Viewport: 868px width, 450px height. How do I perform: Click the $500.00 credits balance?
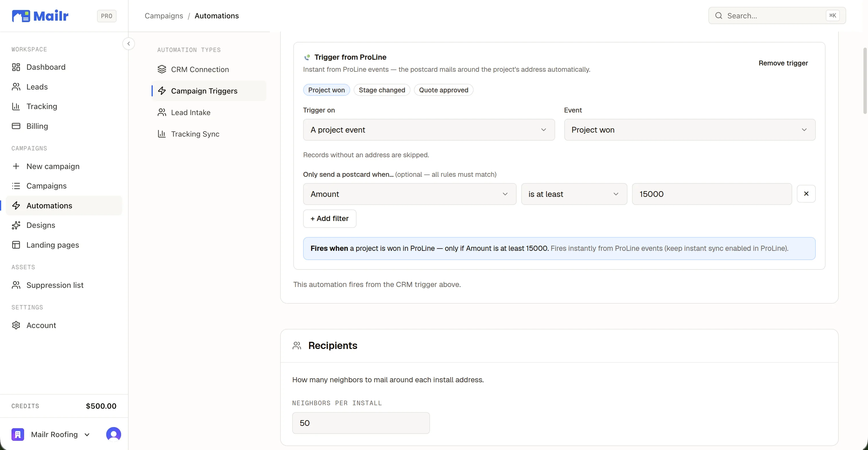[101, 406]
